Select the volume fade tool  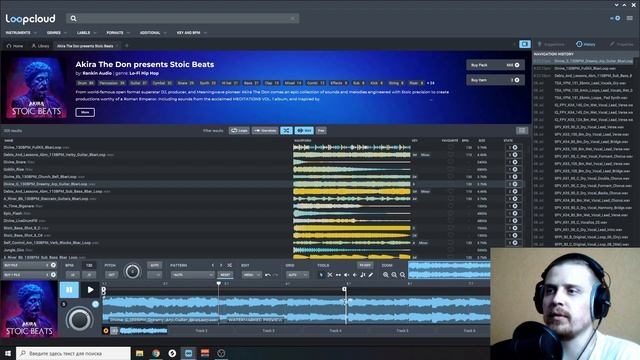point(346,275)
